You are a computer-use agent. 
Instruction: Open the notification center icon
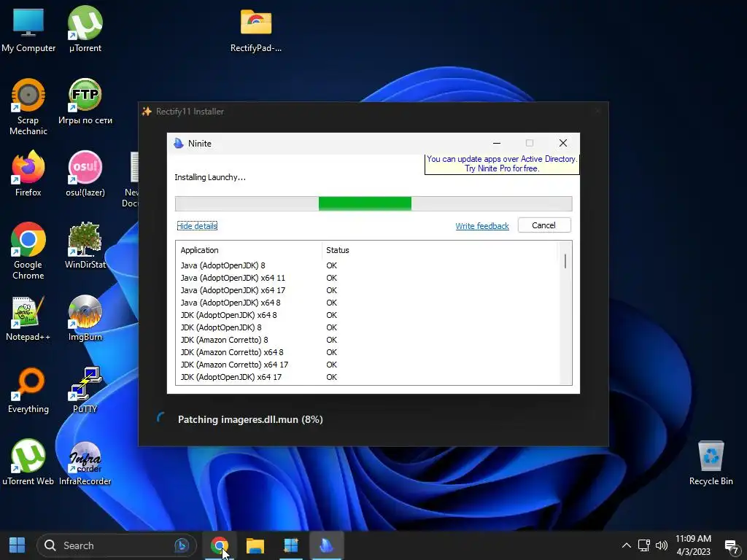(731, 546)
